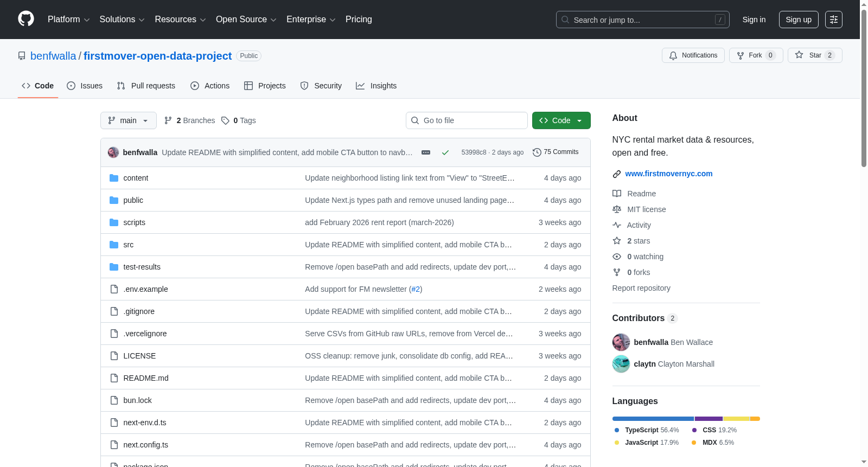Open the Actions tab

(x=210, y=86)
